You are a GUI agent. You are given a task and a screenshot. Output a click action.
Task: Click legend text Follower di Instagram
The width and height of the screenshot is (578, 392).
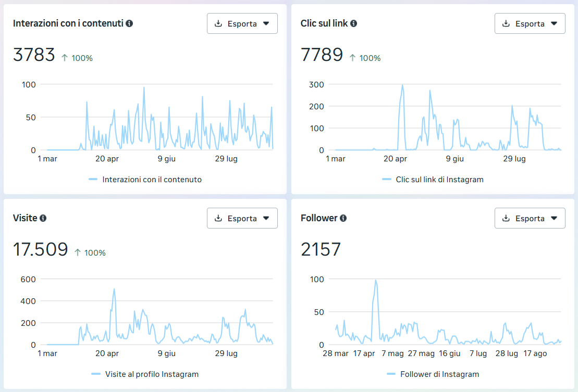439,374
